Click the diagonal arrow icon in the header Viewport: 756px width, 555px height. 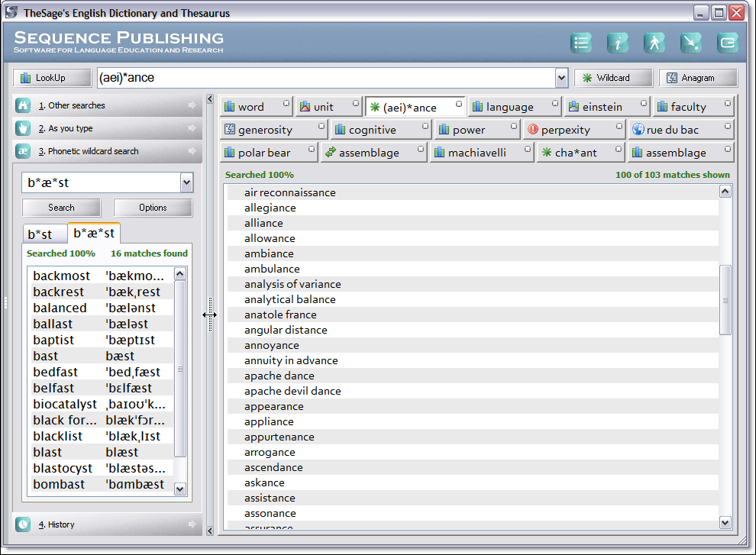click(691, 43)
